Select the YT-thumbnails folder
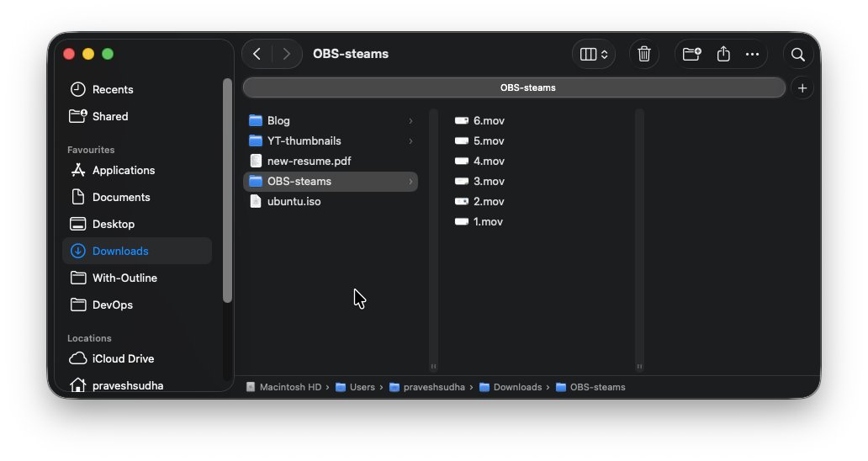 (x=331, y=141)
